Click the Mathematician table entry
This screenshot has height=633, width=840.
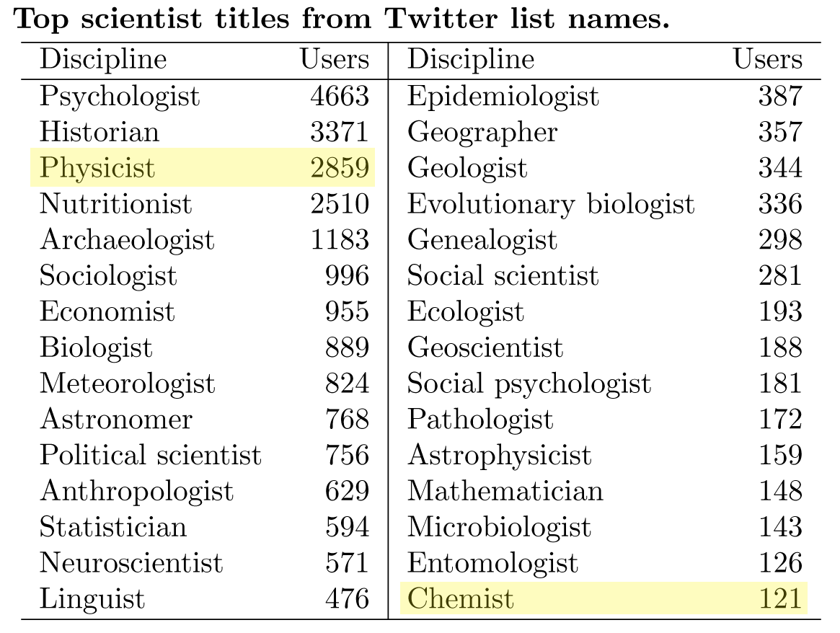(505, 491)
